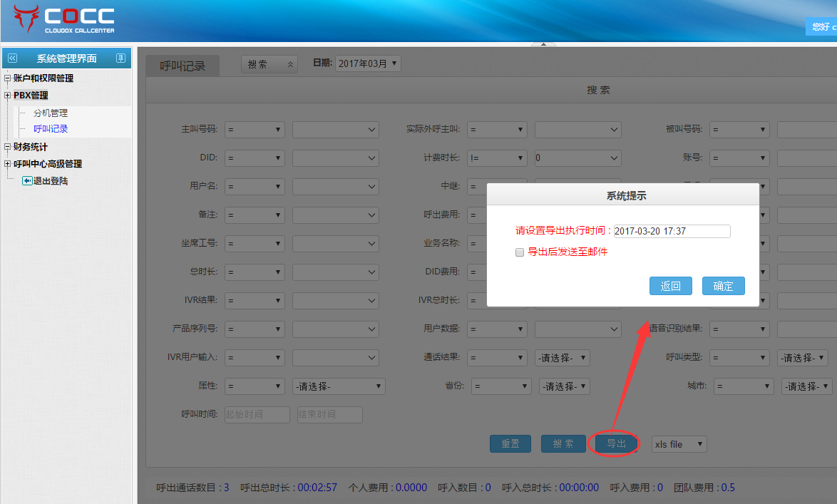Click the 确定 confirm button
Viewport: 837px width, 504px height.
pyautogui.click(x=723, y=286)
